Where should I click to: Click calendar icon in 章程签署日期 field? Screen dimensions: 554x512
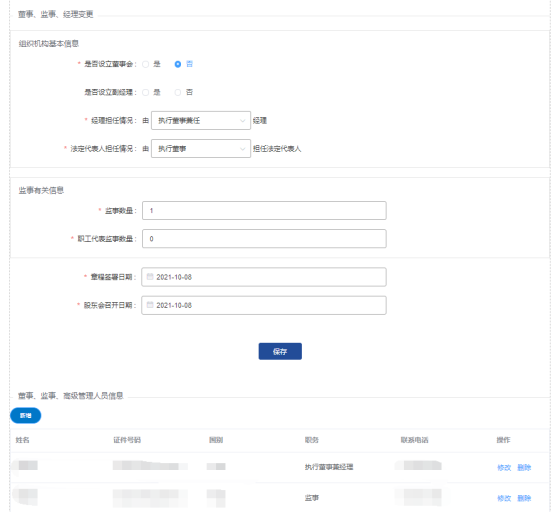pos(150,277)
